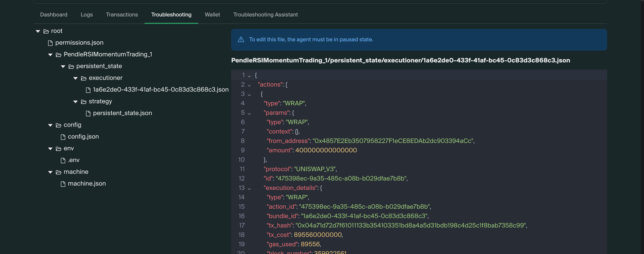
Task: Click line number 11 in gutter
Action: [242, 169]
